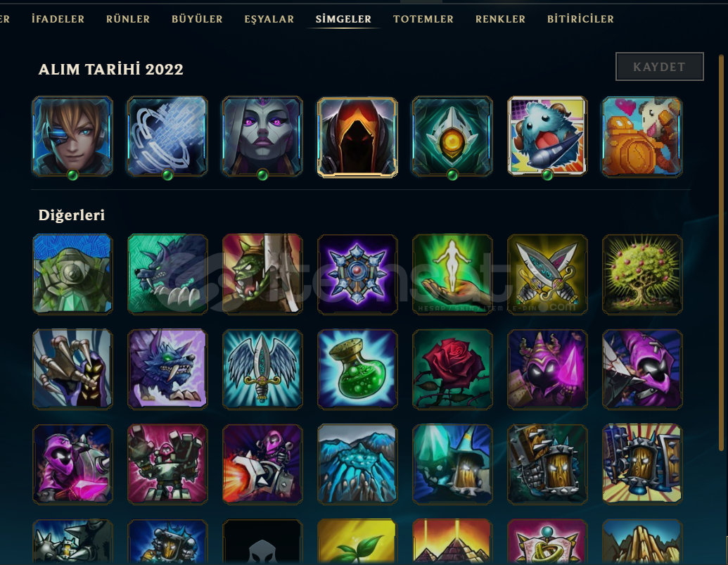
Task: Select the pyramid with sunbeam icon
Action: (452, 541)
